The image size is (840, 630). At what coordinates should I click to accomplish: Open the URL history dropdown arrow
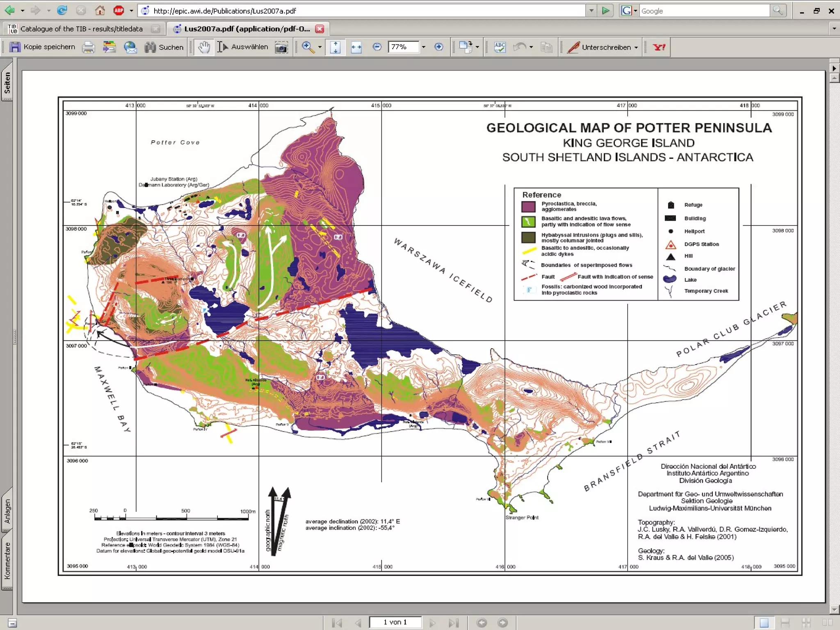click(x=591, y=11)
